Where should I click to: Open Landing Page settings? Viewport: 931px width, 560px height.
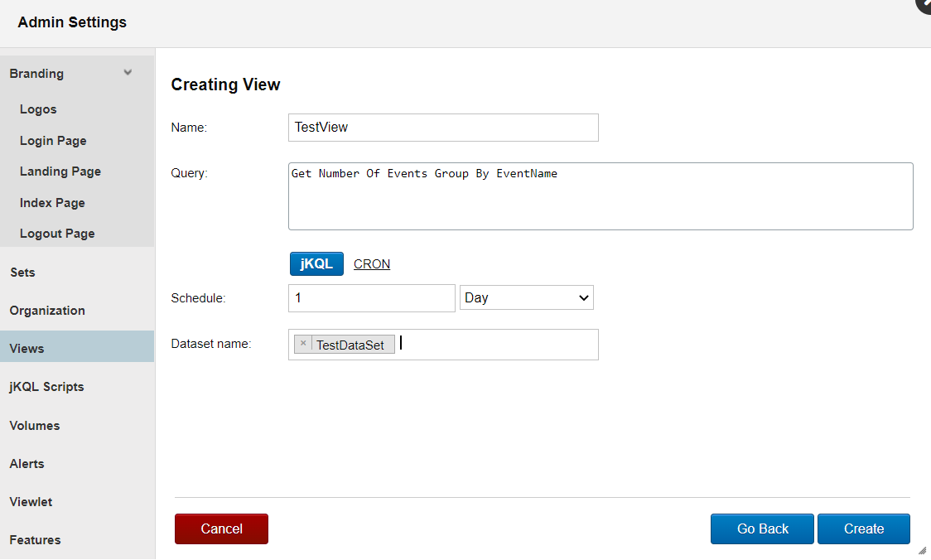60,171
